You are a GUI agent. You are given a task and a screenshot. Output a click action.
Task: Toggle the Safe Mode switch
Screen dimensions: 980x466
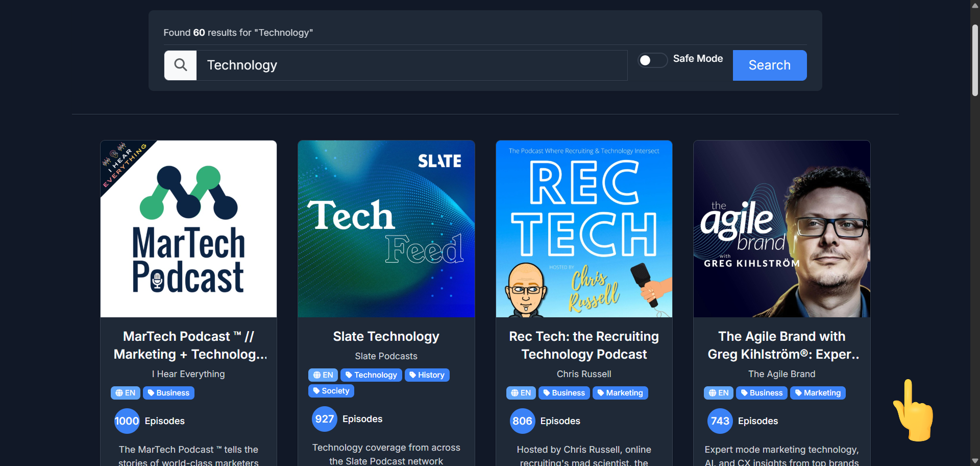652,60
